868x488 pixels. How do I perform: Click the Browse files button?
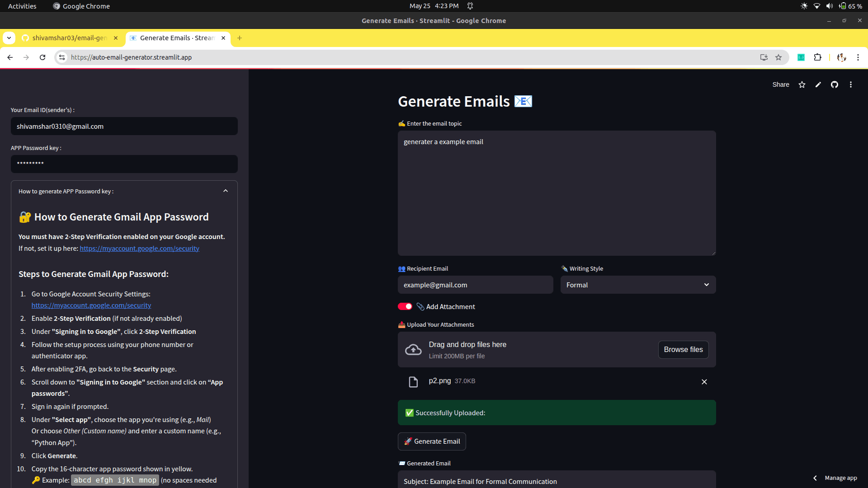coord(683,349)
